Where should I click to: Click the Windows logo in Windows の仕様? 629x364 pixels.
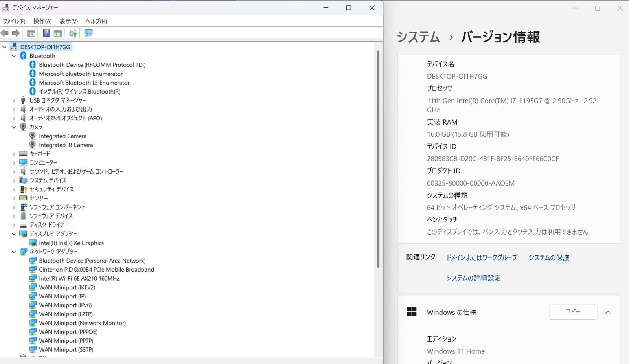pyautogui.click(x=412, y=312)
